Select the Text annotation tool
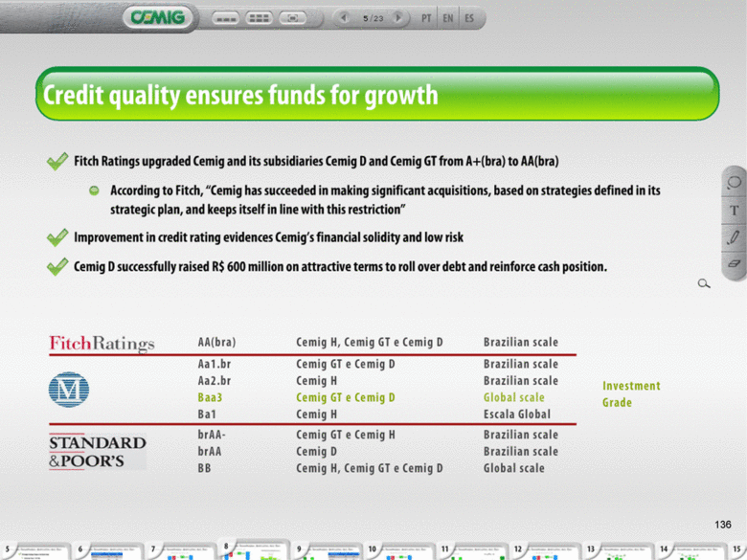Image resolution: width=747 pixels, height=560 pixels. (735, 210)
